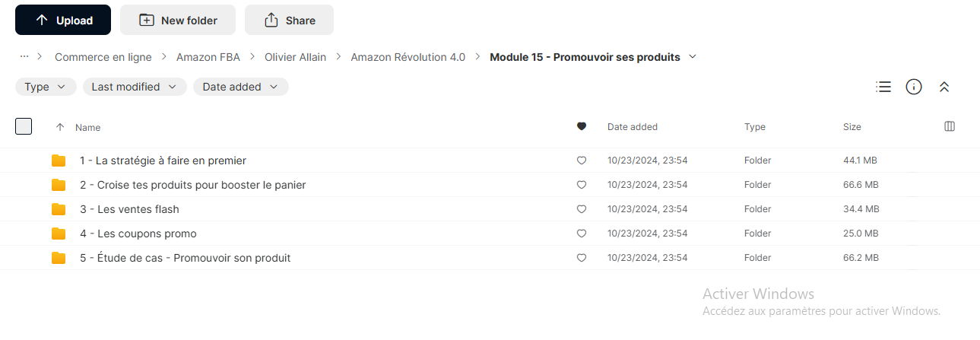Open the Last modified filter dropdown
This screenshot has width=980, height=340.
point(135,87)
